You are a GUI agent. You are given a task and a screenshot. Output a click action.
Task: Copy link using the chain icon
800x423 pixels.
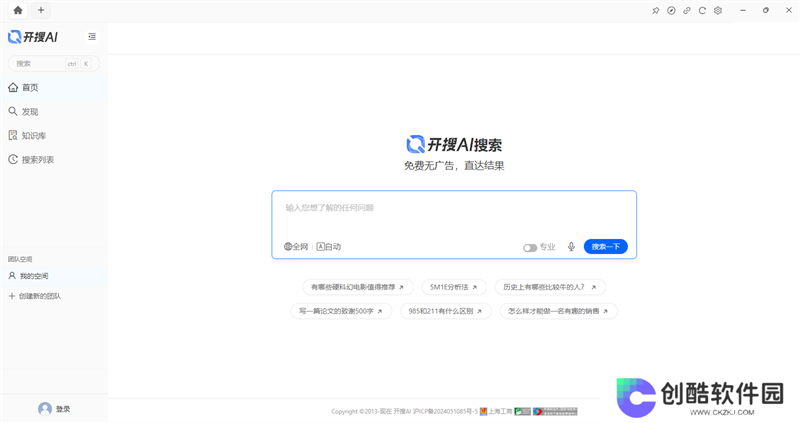click(687, 10)
